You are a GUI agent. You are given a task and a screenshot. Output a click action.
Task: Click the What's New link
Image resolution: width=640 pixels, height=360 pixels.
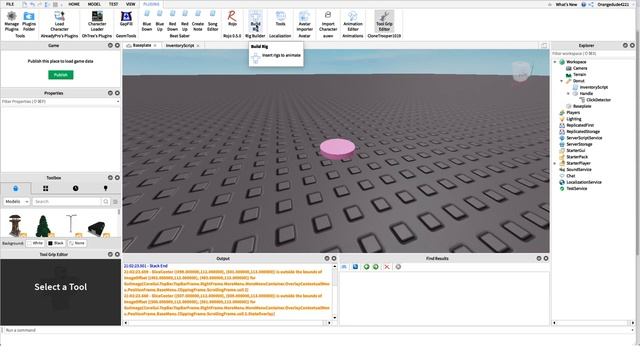pyautogui.click(x=566, y=4)
